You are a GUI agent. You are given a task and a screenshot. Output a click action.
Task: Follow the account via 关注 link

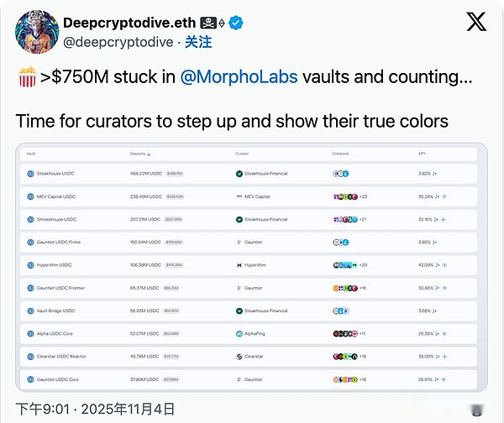198,41
